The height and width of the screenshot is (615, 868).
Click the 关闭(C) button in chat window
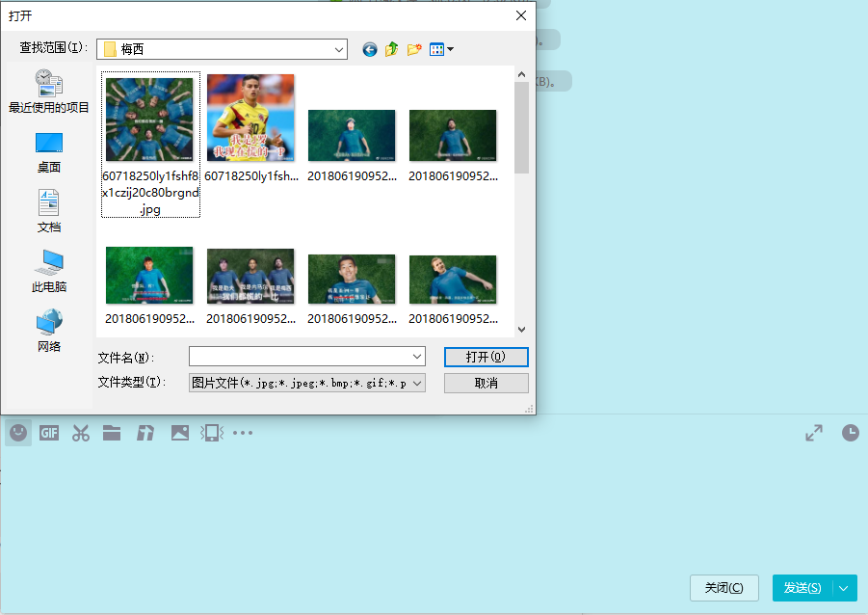pos(724,588)
